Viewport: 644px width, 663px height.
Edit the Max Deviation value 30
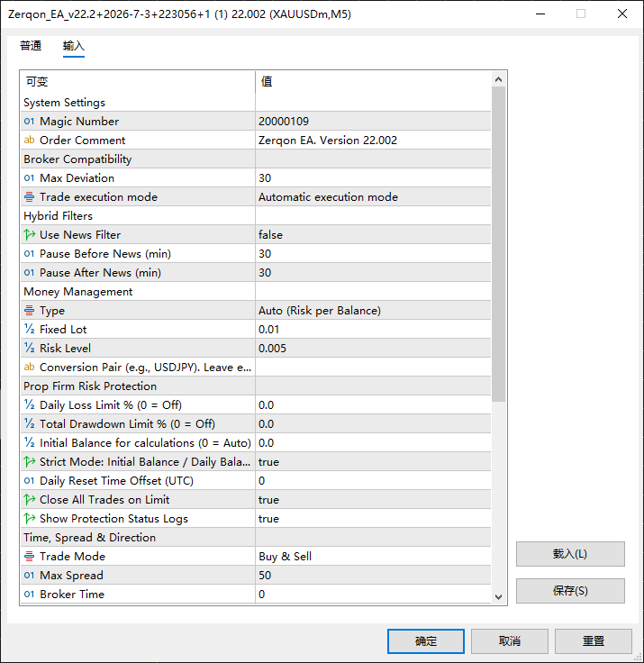pyautogui.click(x=373, y=178)
